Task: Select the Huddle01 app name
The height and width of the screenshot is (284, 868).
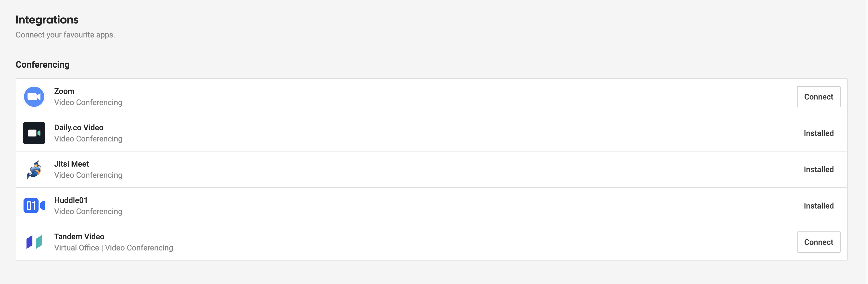Action: [71, 200]
